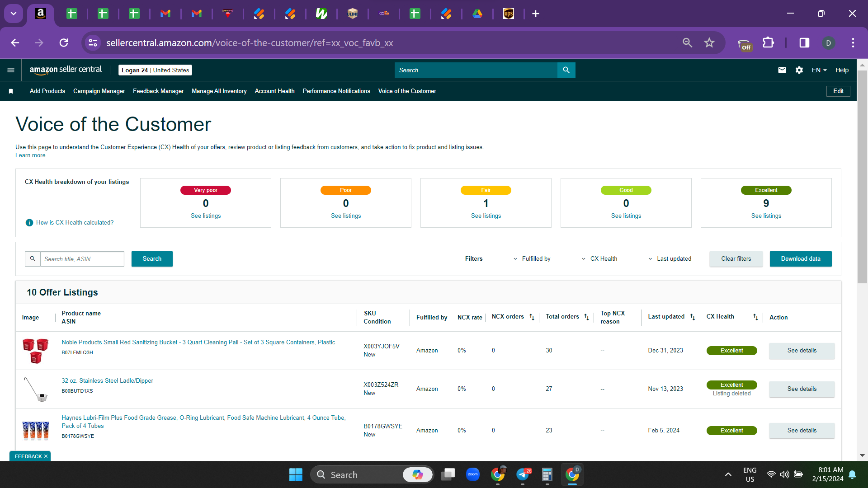Switch to the UPS browser tab
Screen dimensions: 868x488
[x=509, y=14]
